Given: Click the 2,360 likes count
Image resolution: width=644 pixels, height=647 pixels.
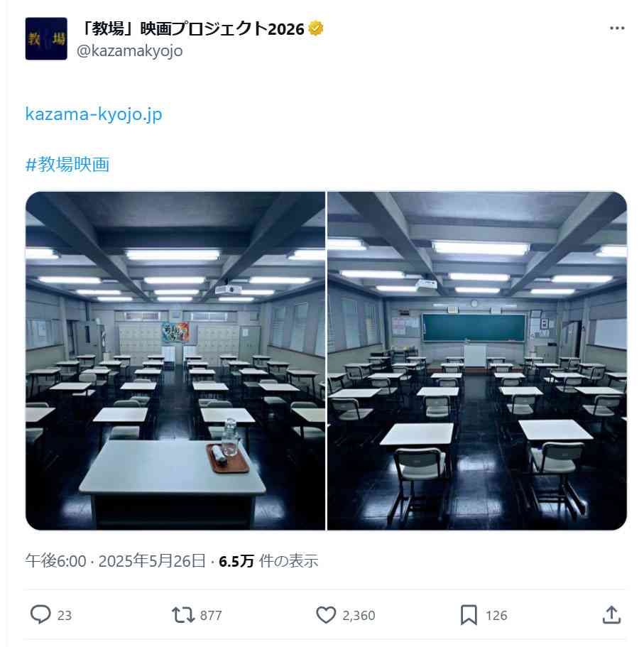Looking at the screenshot, I should [x=359, y=615].
